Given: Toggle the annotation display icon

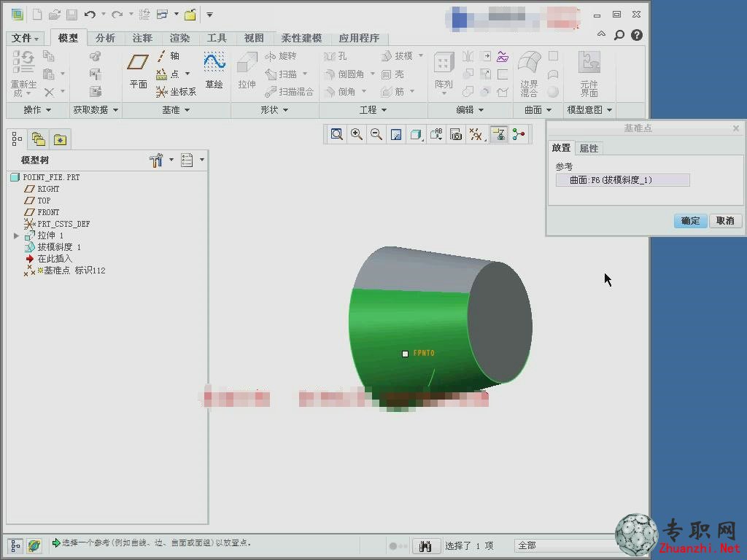Looking at the screenshot, I should [x=499, y=135].
